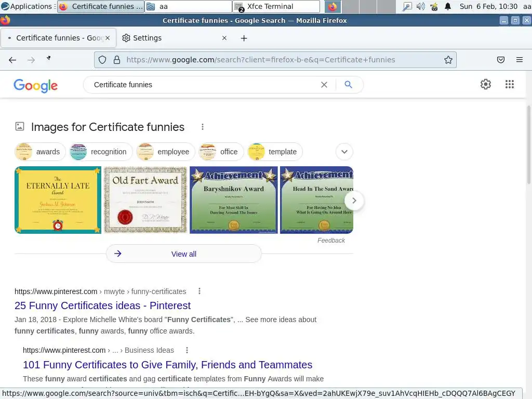Click the Google search input field
The height and width of the screenshot is (399, 532).
click(x=204, y=85)
